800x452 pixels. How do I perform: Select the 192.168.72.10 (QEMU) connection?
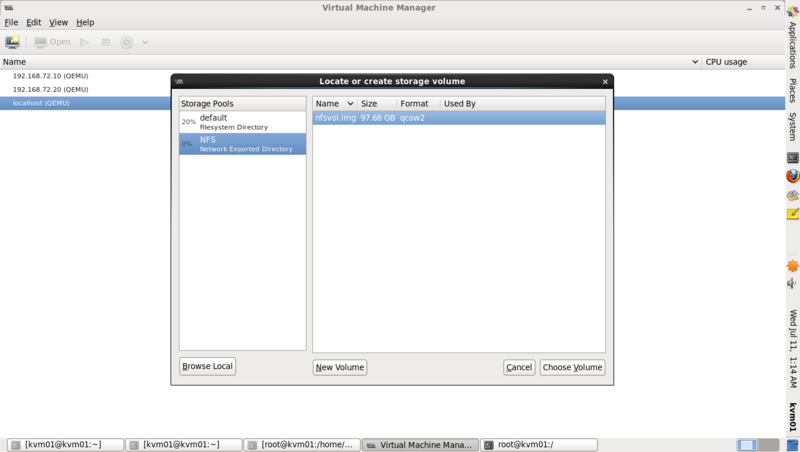click(51, 76)
